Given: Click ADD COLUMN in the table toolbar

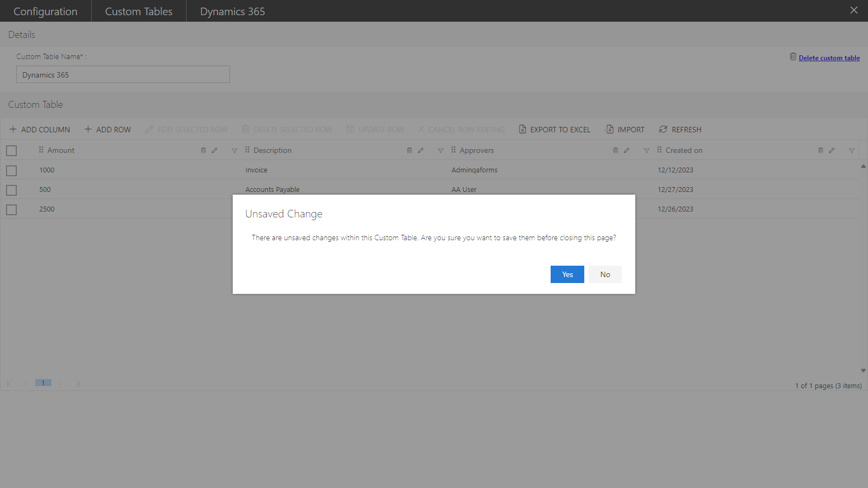Looking at the screenshot, I should tap(40, 130).
